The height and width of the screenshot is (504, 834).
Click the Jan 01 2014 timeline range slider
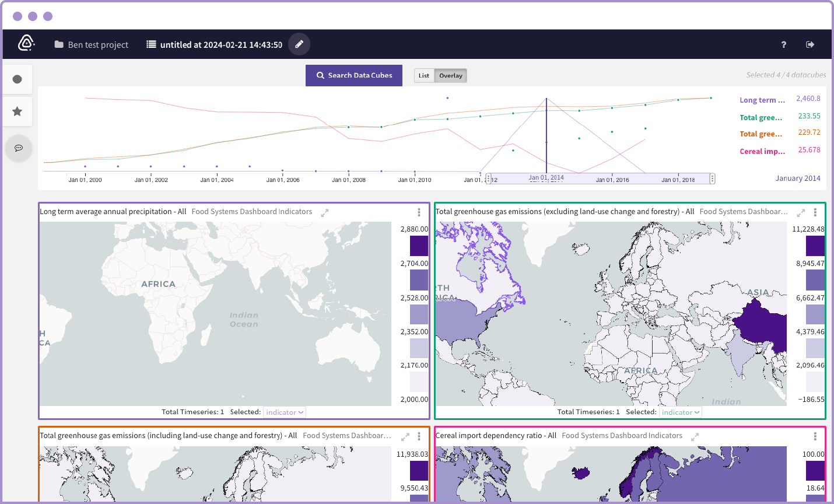(545, 178)
